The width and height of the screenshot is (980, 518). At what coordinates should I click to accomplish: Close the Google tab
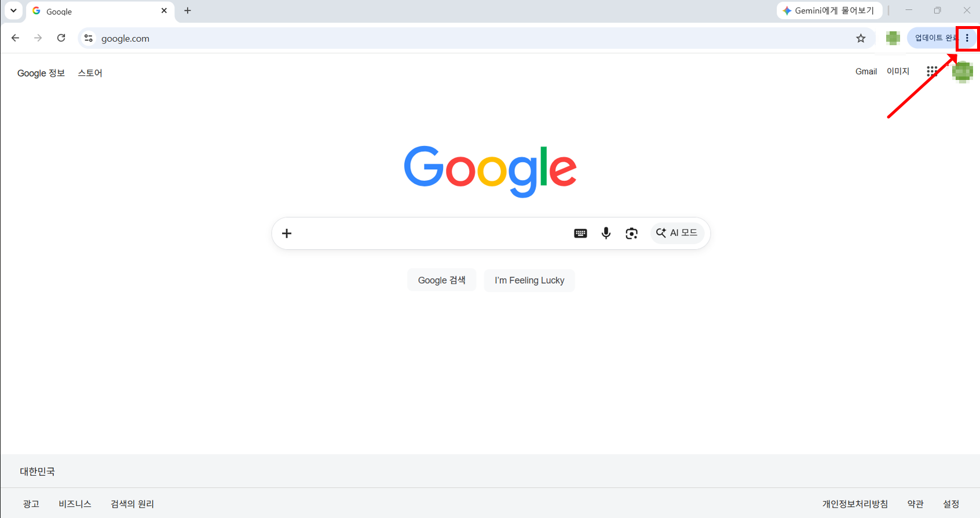coord(164,10)
